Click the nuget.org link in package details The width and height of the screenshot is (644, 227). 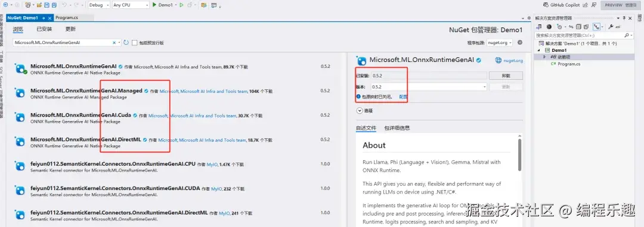click(x=513, y=60)
